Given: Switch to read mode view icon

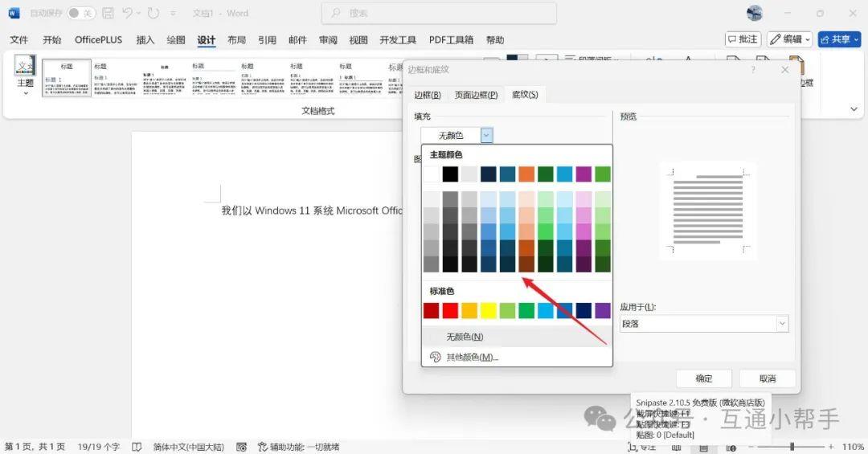Looking at the screenshot, I should (677, 448).
